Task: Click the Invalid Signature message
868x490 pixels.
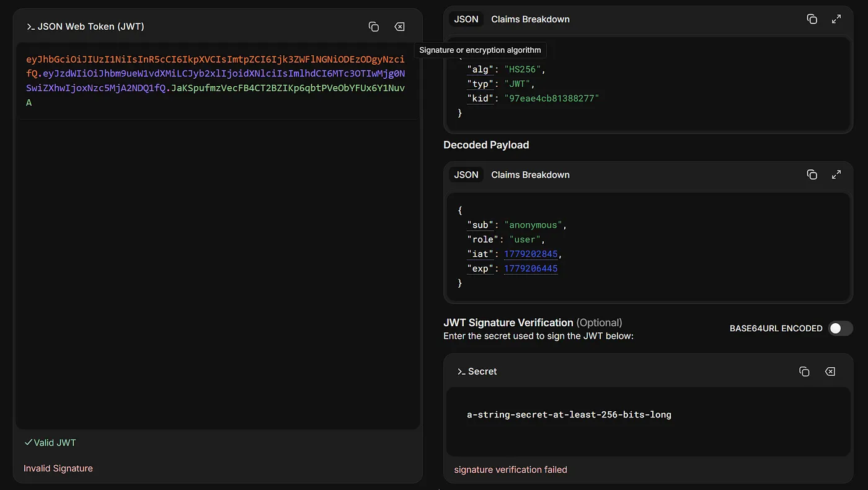Action: point(58,468)
